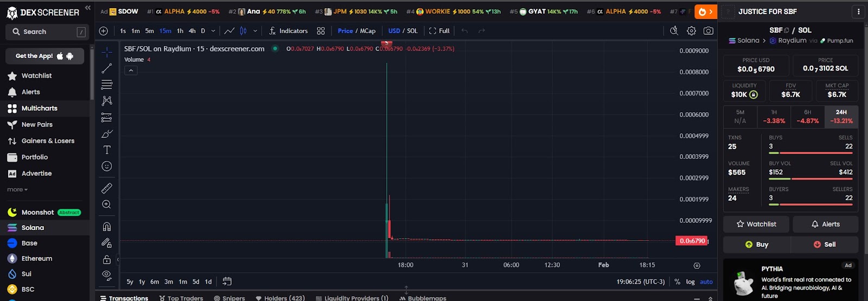Click the Sell button

(825, 245)
